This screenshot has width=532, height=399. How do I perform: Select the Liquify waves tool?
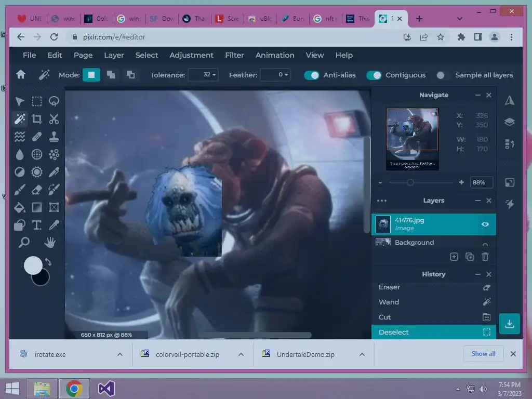click(20, 137)
